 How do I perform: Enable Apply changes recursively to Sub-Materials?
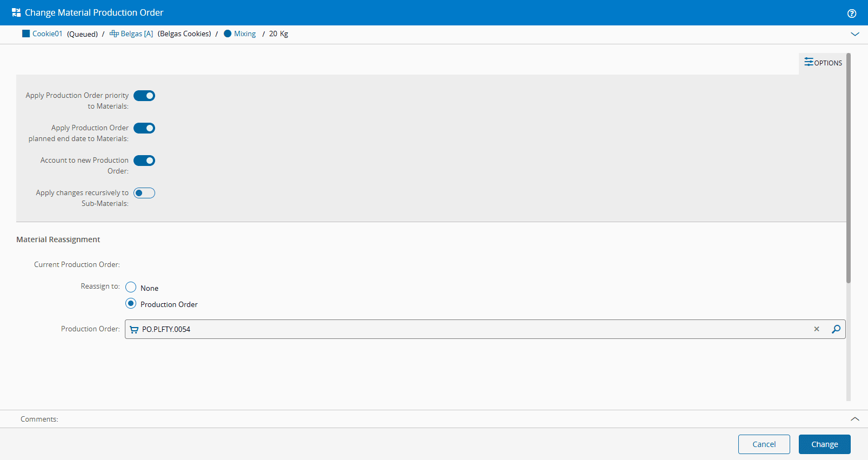click(144, 193)
